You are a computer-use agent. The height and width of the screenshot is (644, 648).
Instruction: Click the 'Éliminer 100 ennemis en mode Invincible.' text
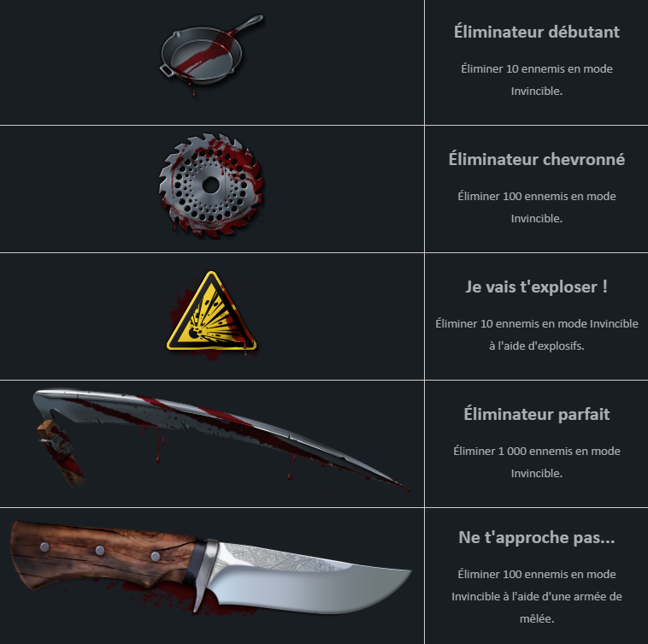(x=536, y=207)
